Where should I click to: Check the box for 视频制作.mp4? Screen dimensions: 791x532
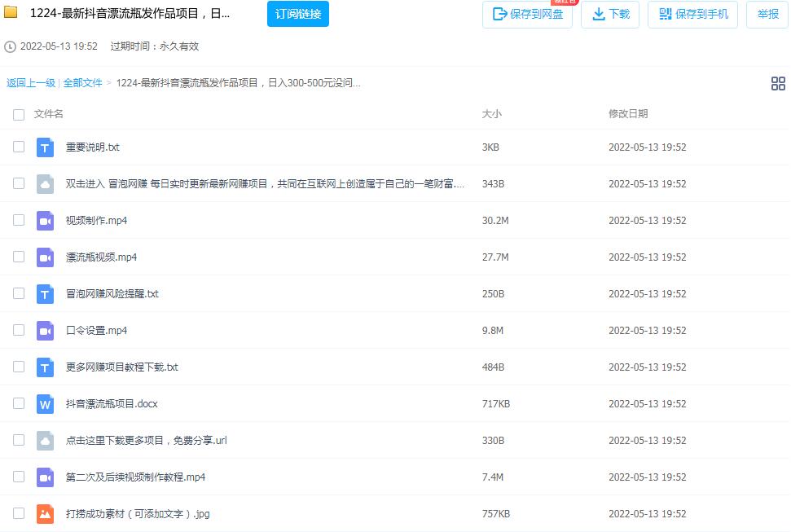[x=19, y=220]
